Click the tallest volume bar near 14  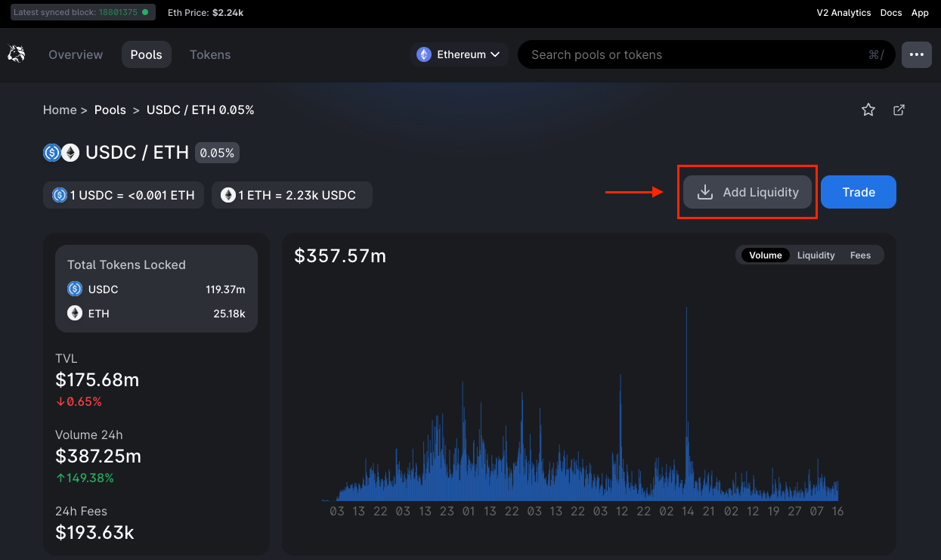click(x=686, y=404)
